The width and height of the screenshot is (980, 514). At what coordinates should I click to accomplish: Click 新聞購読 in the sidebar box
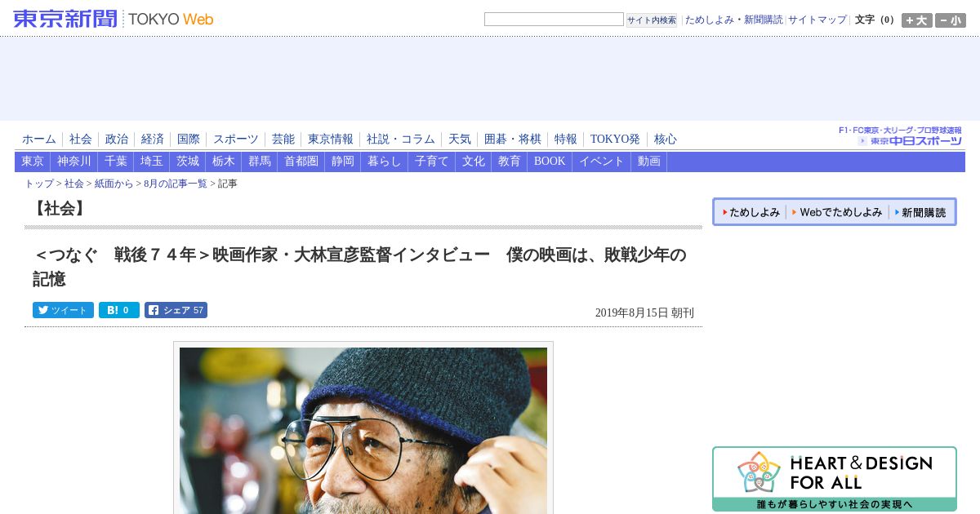pyautogui.click(x=920, y=212)
